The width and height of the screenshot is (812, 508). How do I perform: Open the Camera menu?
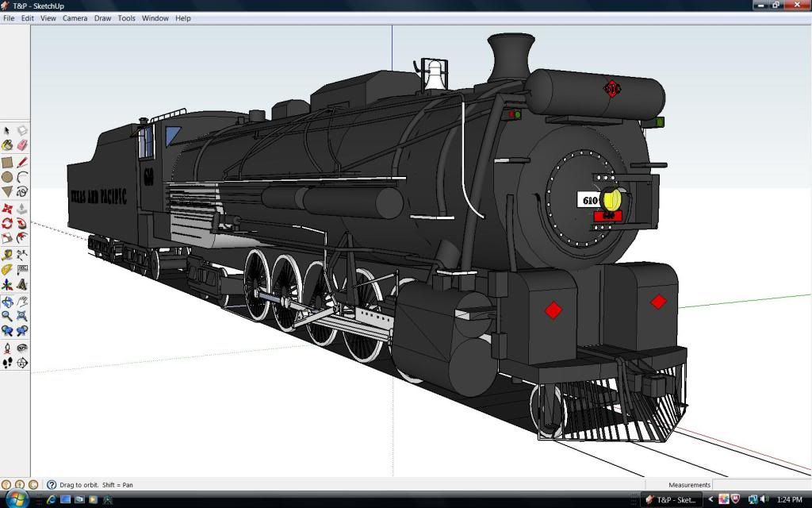tap(75, 18)
